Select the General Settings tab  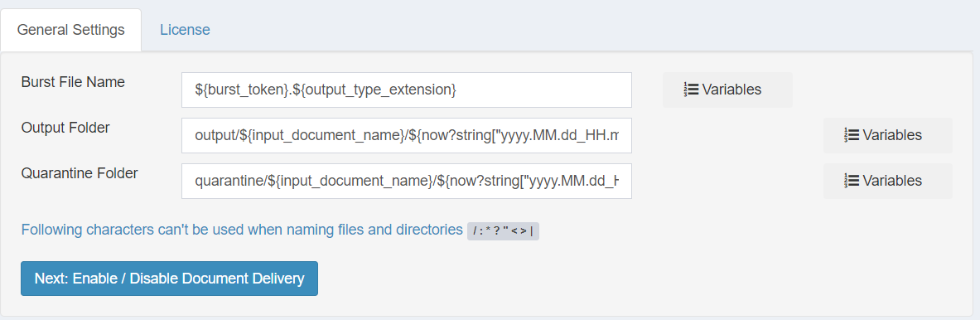coord(70,29)
